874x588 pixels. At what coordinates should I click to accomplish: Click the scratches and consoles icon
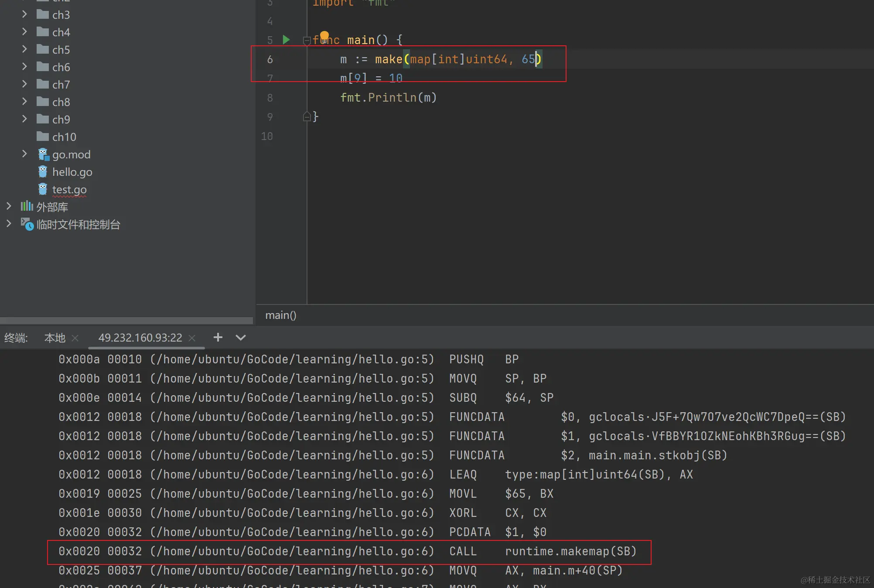(x=27, y=224)
